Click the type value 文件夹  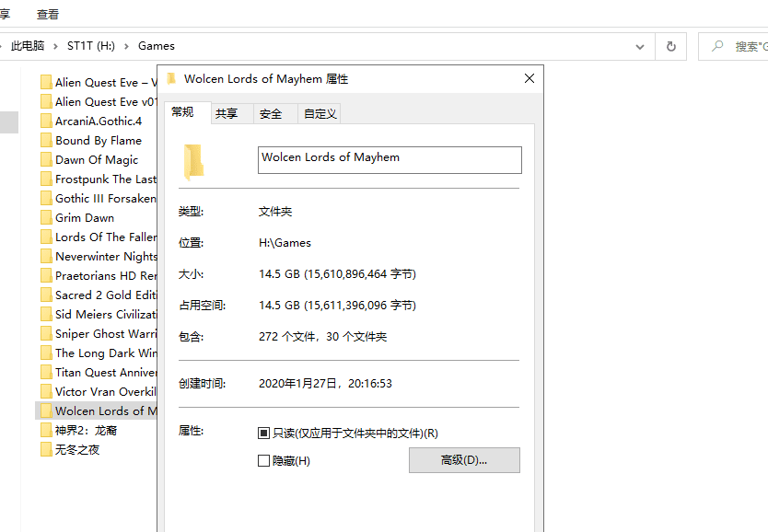pos(275,212)
